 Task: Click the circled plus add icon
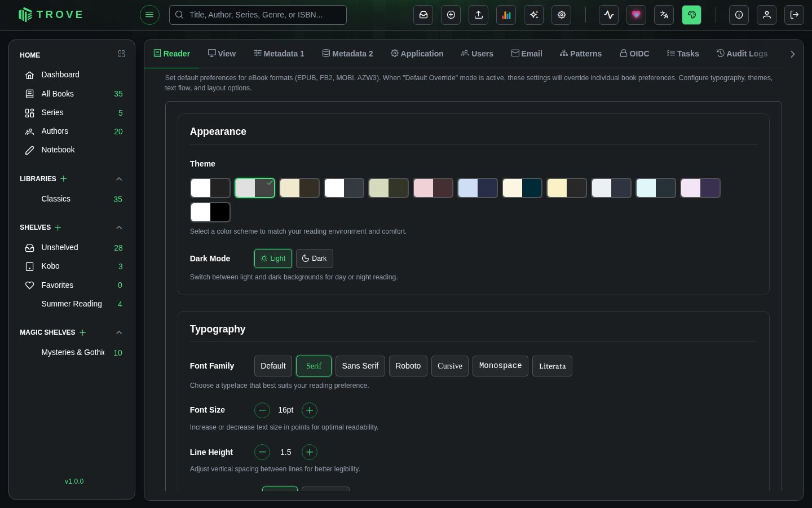451,15
